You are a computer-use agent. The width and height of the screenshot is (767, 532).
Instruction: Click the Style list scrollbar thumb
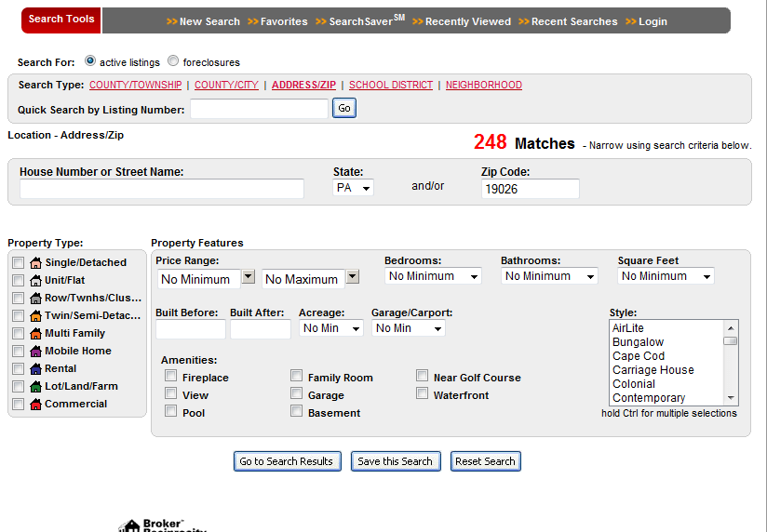[x=731, y=340]
